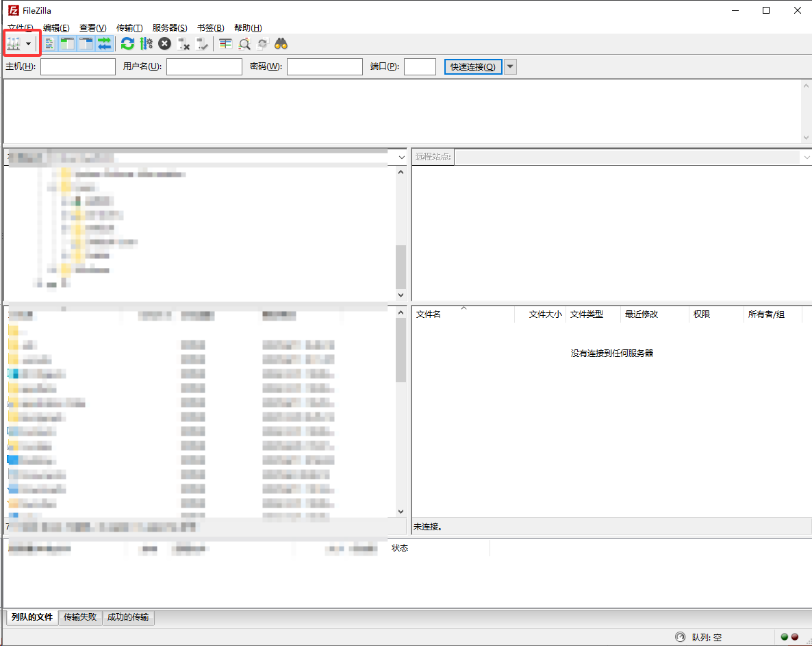Screen dimensions: 812x646
Task: Focus the 密码(W) password field
Action: [325, 67]
